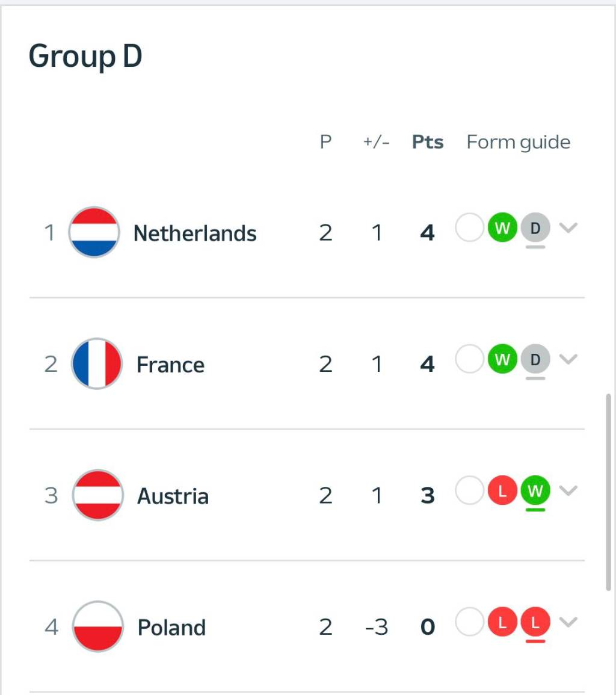Screen dimensions: 616x695
Task: Click Poland's underlined red L badge
Action: pos(535,622)
